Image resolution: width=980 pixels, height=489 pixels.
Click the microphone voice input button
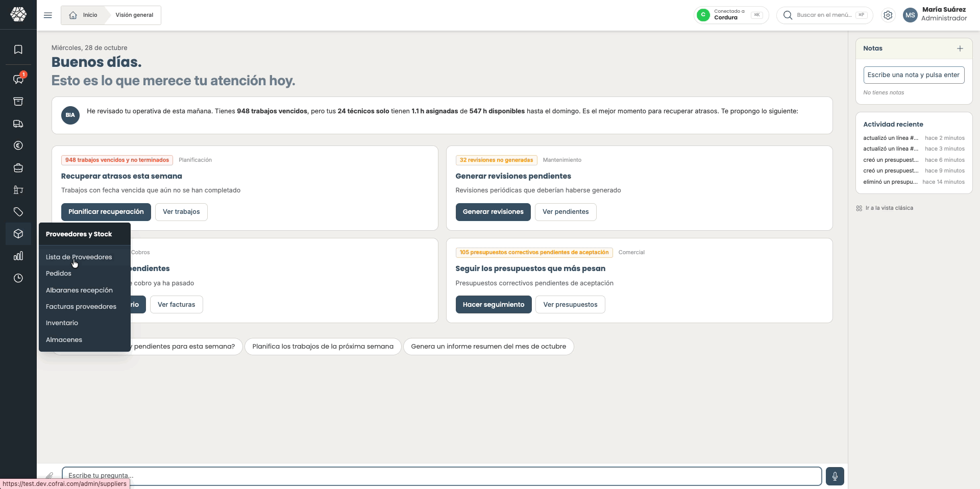pyautogui.click(x=835, y=476)
